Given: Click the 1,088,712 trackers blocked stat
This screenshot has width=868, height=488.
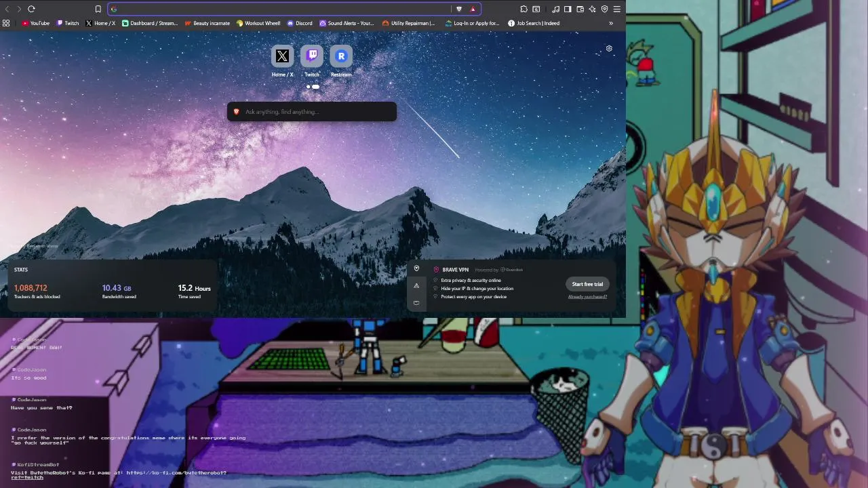Looking at the screenshot, I should (37, 291).
